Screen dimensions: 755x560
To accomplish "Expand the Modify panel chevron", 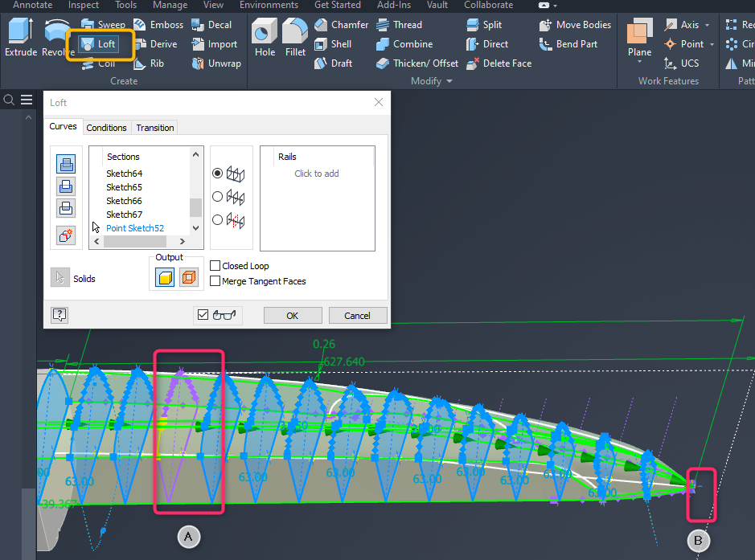I will 447,80.
